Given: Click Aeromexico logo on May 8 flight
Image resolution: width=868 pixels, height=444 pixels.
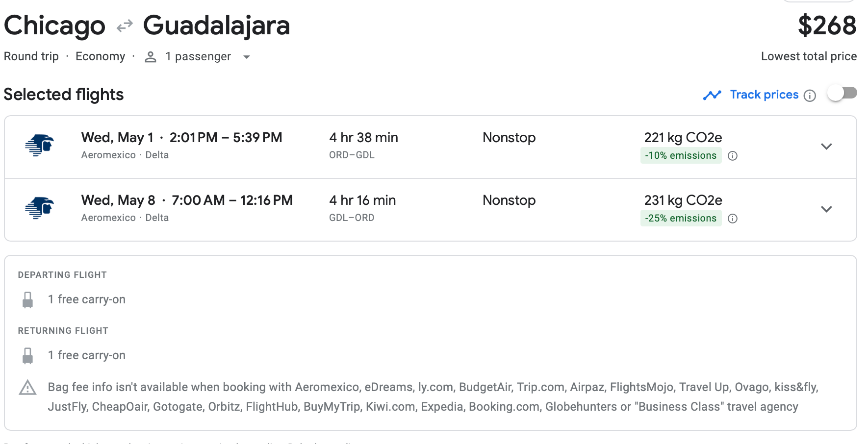Looking at the screenshot, I should point(39,208).
